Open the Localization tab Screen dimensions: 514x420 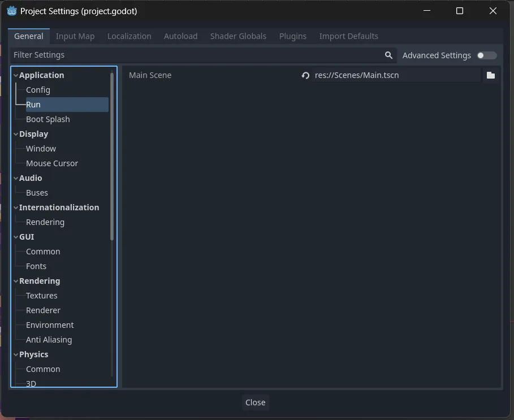point(129,36)
